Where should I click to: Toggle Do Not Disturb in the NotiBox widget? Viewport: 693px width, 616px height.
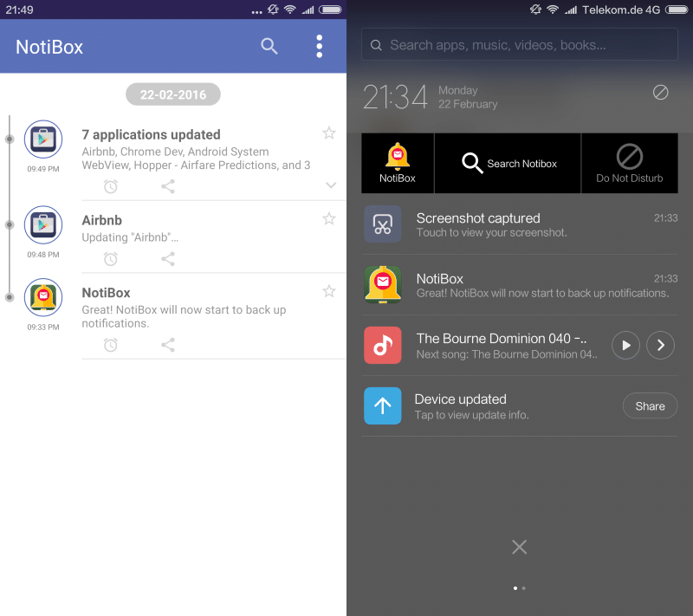(630, 163)
